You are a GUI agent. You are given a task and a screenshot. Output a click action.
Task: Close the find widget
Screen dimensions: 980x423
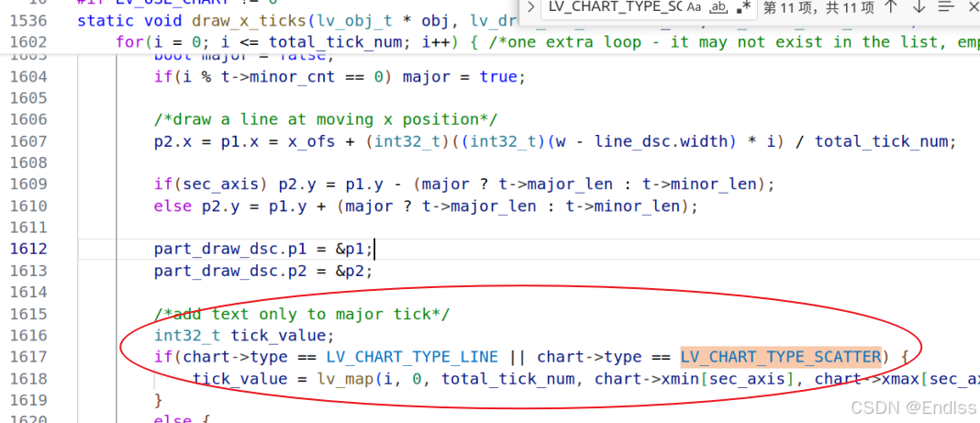[972, 6]
